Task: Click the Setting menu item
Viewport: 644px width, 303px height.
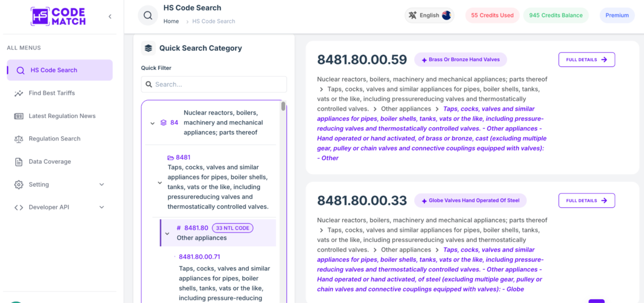Action: (59, 184)
